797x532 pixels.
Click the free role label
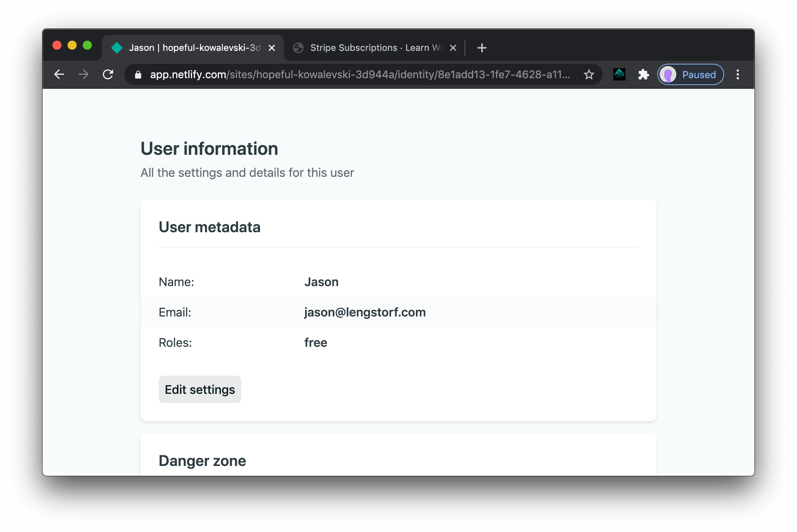coord(315,342)
